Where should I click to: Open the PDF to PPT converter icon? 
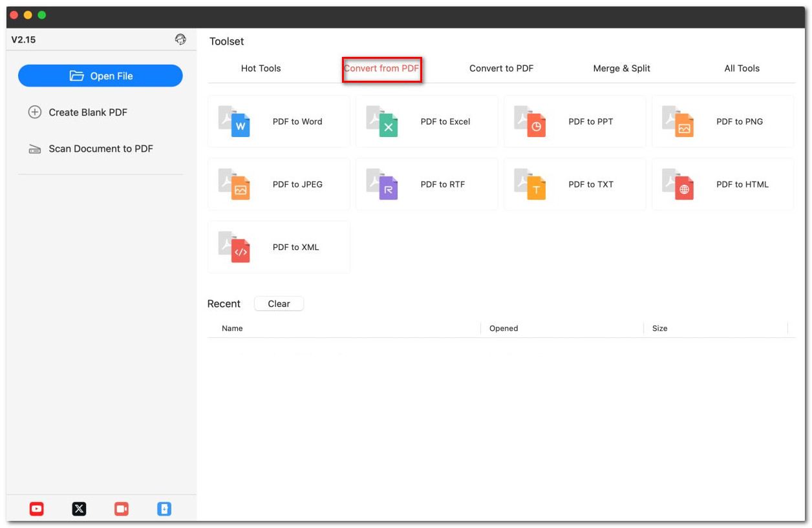530,121
